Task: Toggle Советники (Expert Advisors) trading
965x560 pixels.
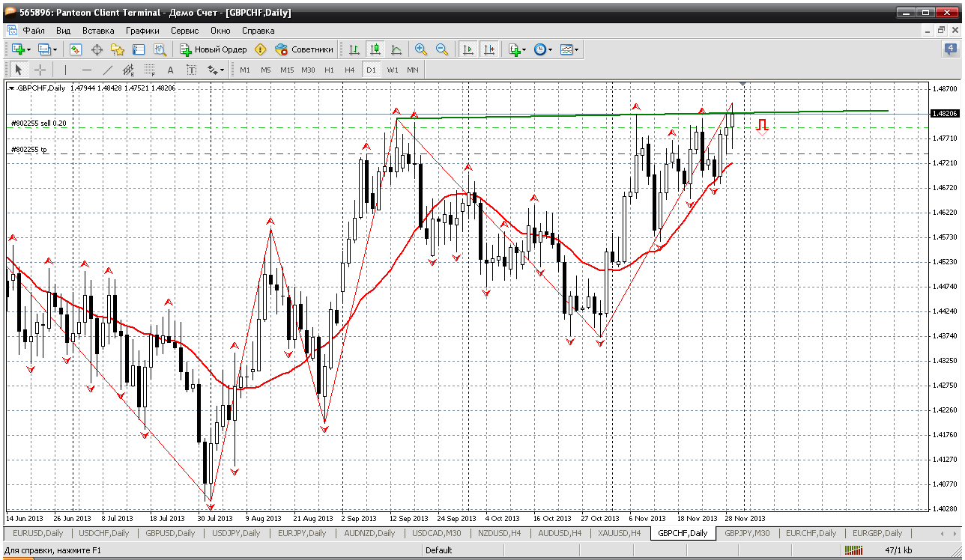Action: coord(304,49)
